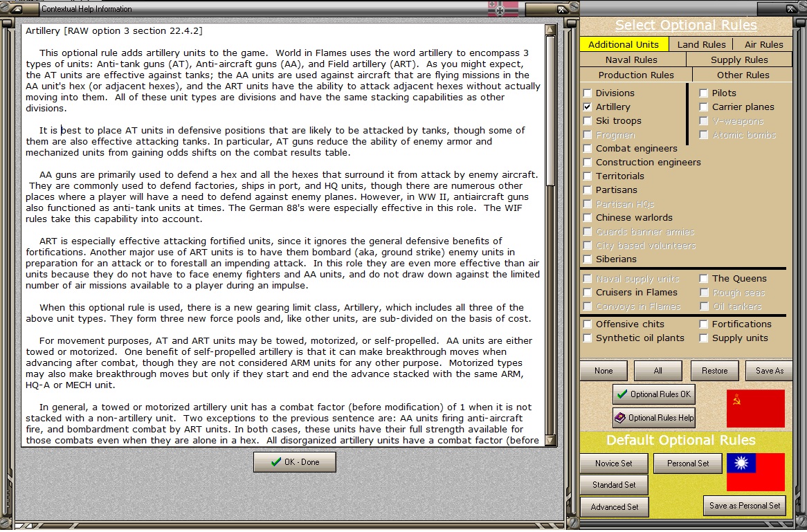Enable the Divisions checkbox
807x532 pixels.
point(587,93)
